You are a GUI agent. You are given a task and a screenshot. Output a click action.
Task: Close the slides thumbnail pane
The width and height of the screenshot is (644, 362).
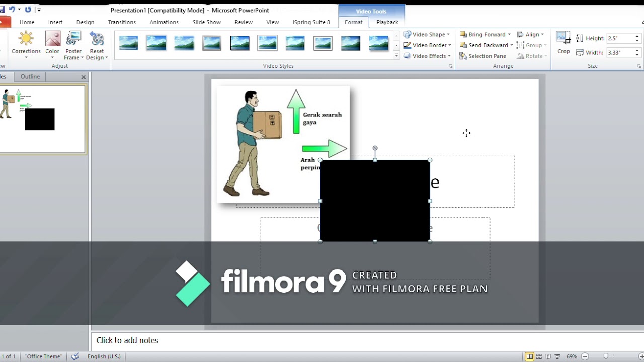[84, 77]
